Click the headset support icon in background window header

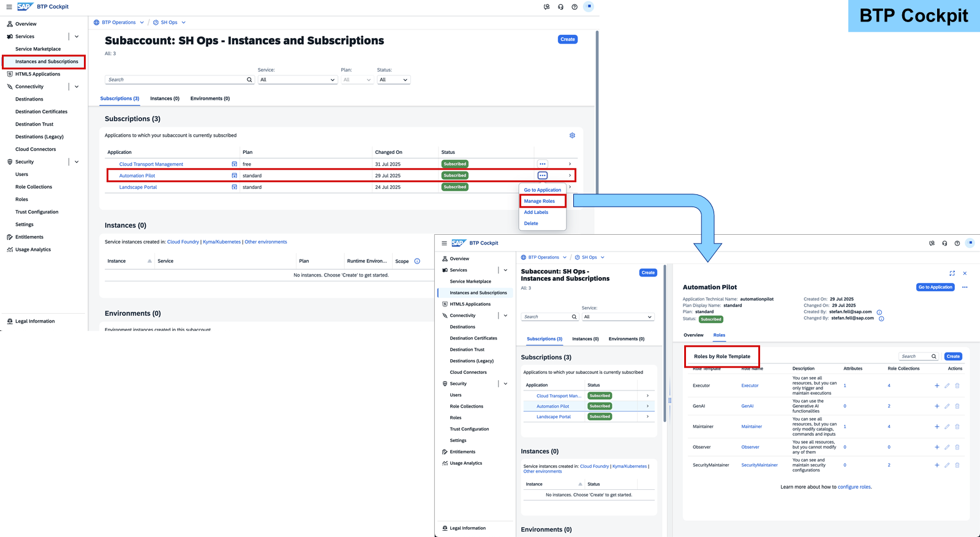[x=560, y=7]
